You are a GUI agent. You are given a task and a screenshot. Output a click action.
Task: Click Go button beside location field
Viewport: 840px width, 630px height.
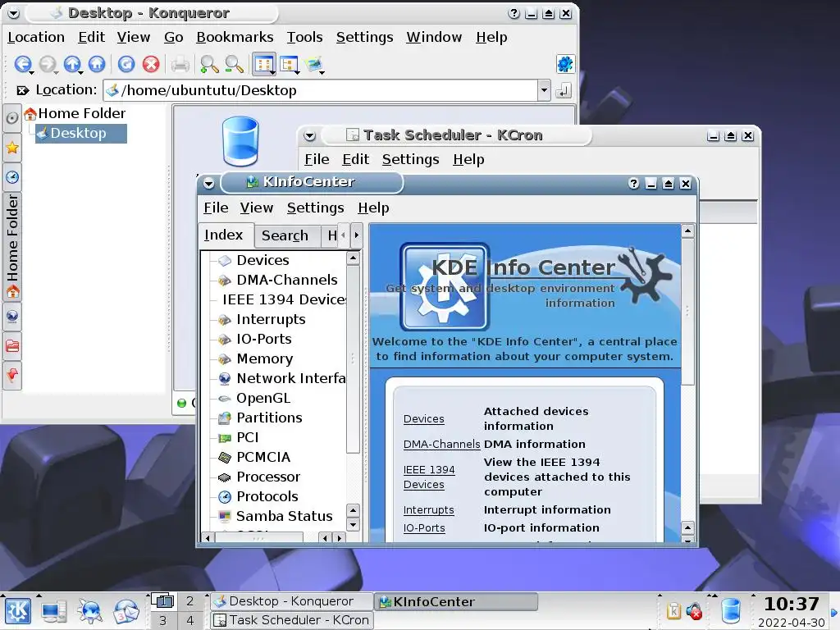[x=564, y=90]
